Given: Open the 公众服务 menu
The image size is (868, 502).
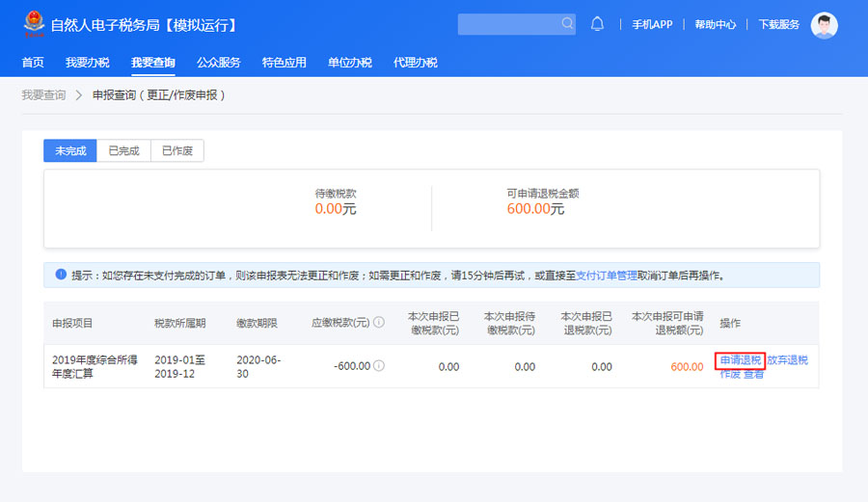Looking at the screenshot, I should pyautogui.click(x=219, y=63).
